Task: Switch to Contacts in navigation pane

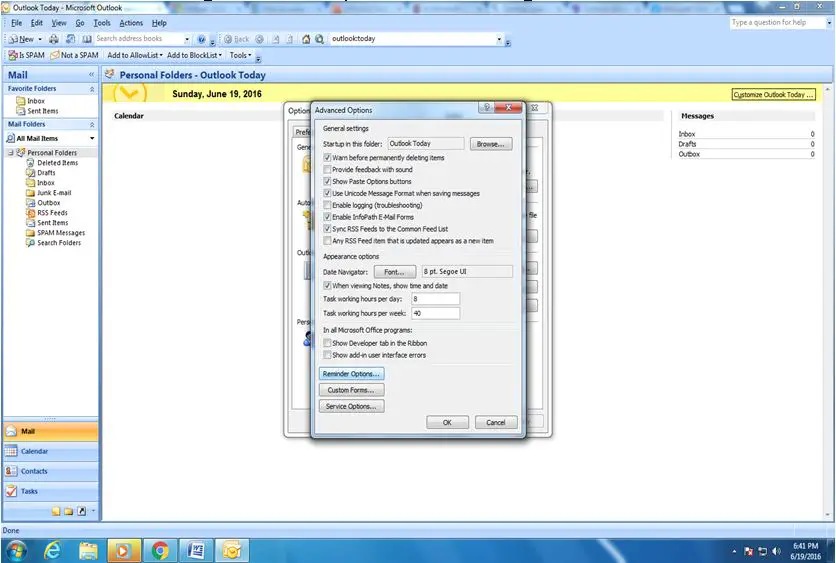Action: (x=50, y=471)
